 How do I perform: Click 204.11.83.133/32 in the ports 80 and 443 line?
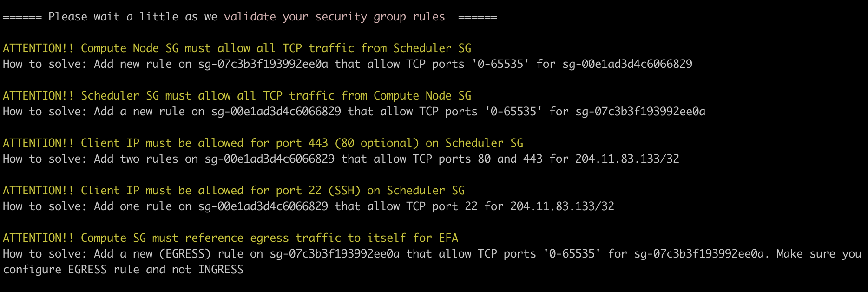(627, 159)
